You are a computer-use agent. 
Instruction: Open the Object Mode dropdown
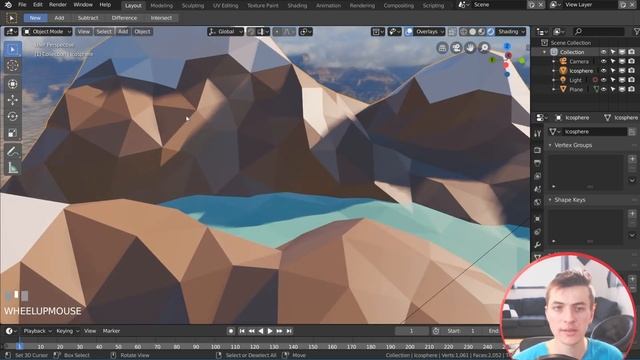47,31
